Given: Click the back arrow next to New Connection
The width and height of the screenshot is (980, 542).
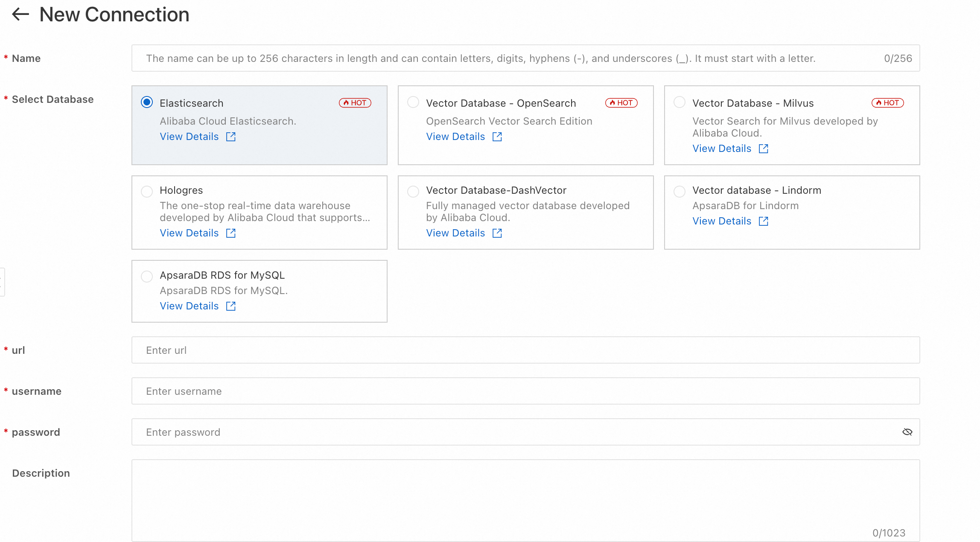Looking at the screenshot, I should (20, 15).
